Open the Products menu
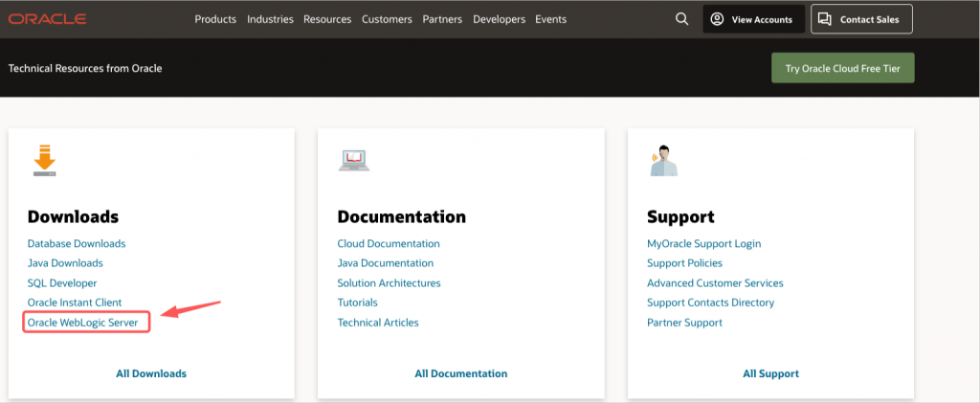 coord(215,19)
